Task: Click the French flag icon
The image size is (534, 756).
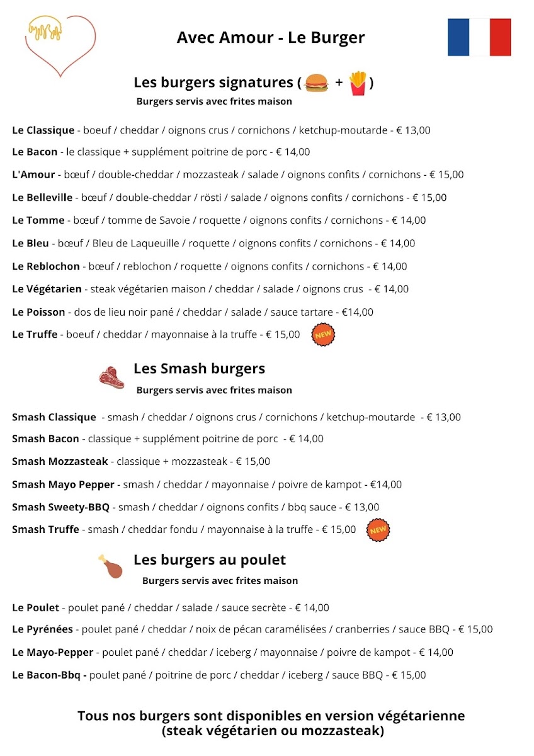Action: (479, 37)
